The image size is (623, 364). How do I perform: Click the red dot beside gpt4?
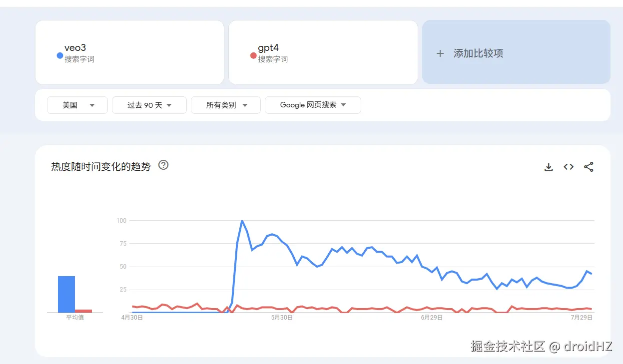pyautogui.click(x=253, y=55)
